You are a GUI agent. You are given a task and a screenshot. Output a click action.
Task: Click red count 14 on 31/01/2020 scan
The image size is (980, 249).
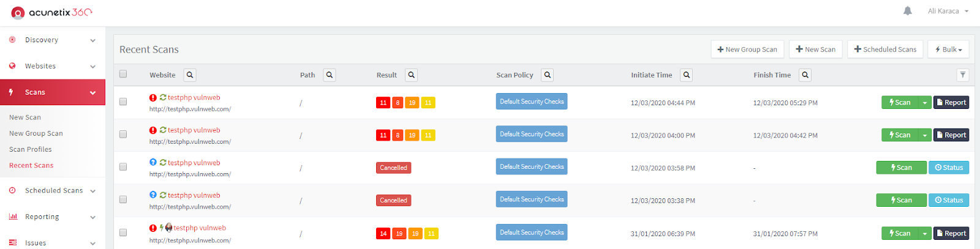pyautogui.click(x=383, y=234)
